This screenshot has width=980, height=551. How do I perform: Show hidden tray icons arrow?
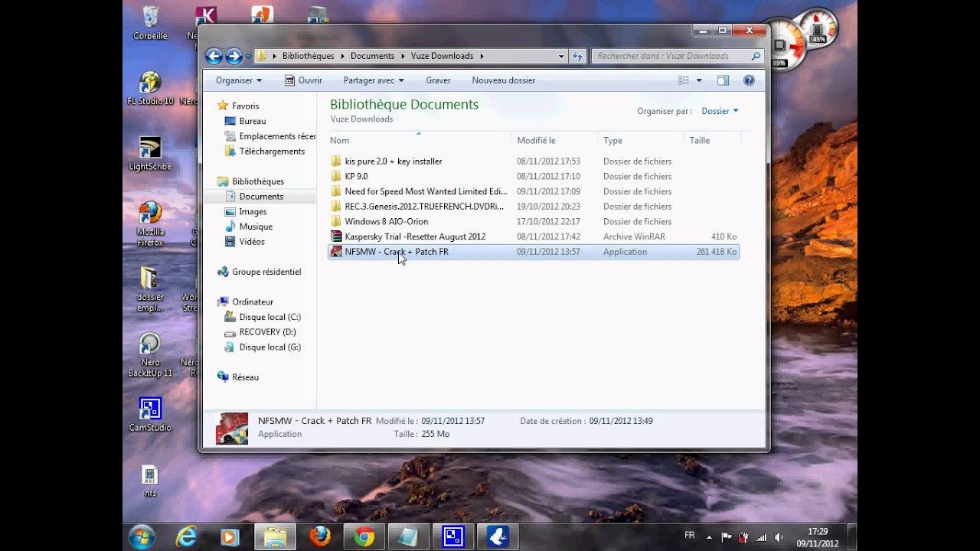709,537
